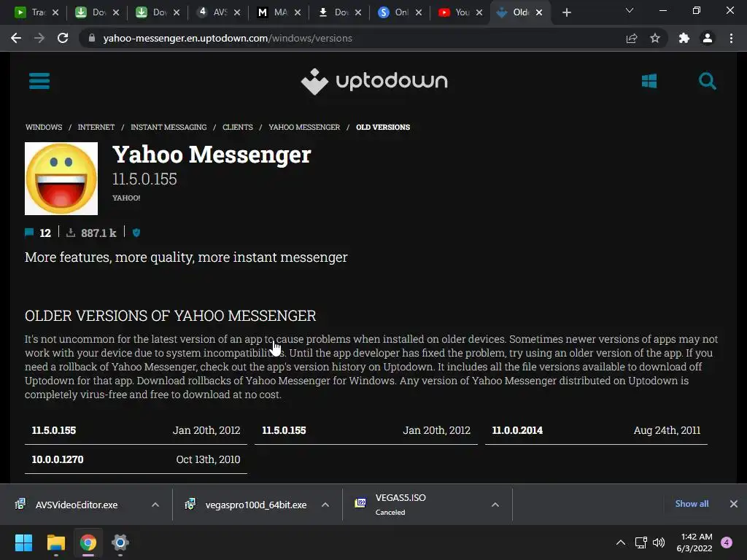Expand the tab search chevron
Viewport: 747px width, 560px height.
tap(630, 10)
